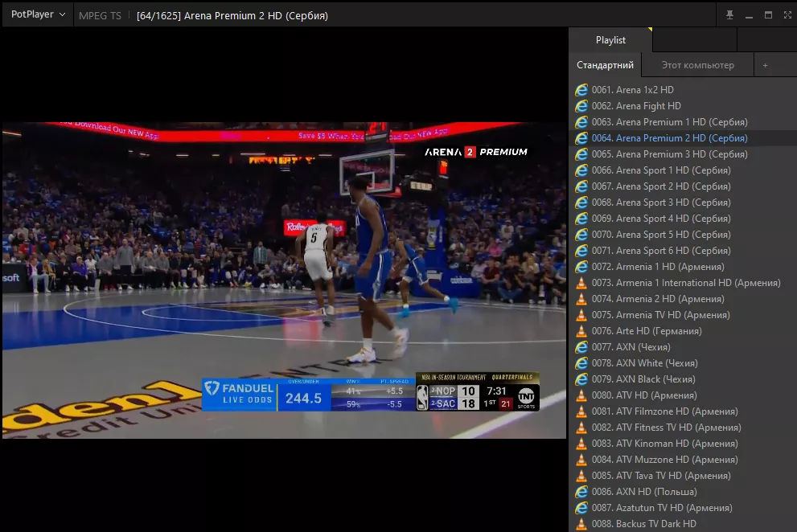Click the cone icon beside 0075. Armenia TV HD
This screenshot has height=532, width=797.
tap(581, 315)
